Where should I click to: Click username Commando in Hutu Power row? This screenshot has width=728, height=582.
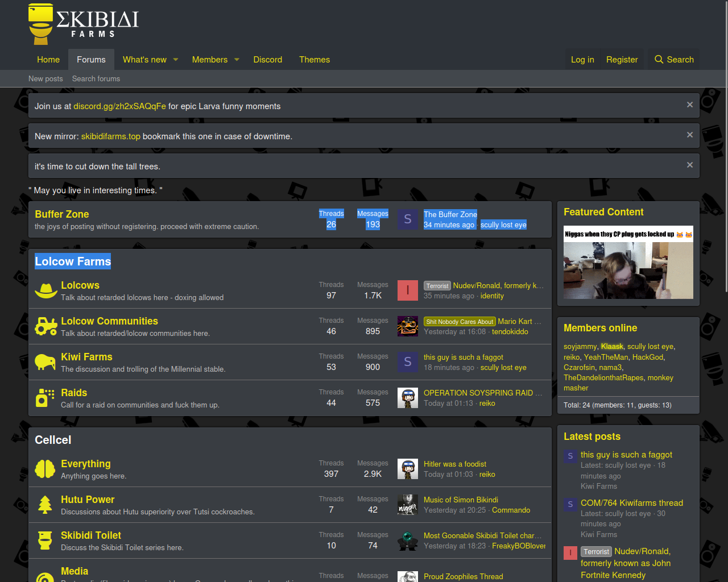pos(511,510)
